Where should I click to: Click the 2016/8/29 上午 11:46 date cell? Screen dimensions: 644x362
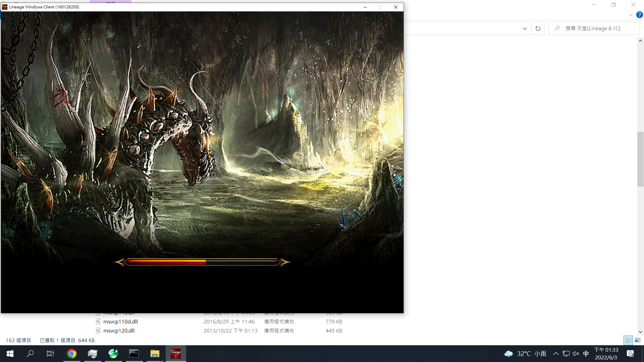(229, 322)
